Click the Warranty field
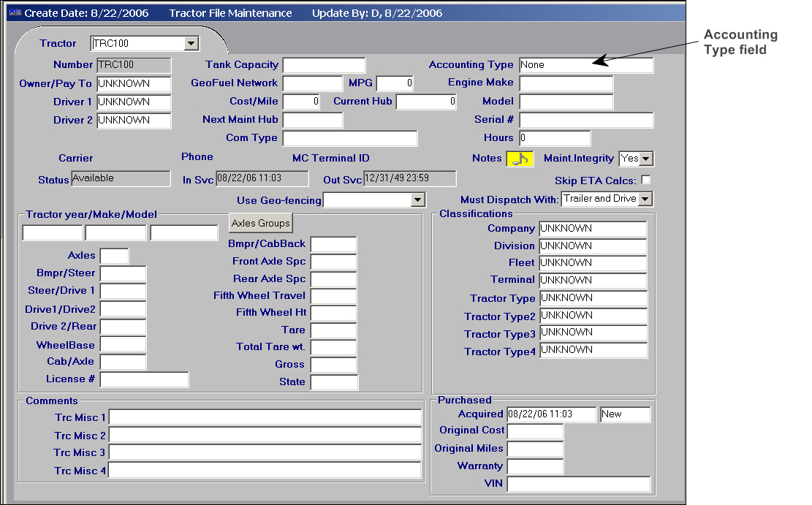 tap(536, 467)
